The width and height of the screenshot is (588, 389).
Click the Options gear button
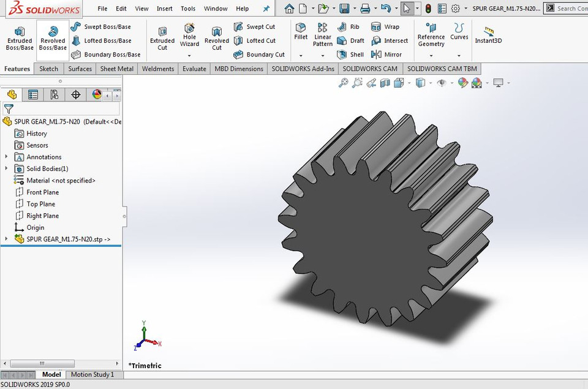coord(456,9)
